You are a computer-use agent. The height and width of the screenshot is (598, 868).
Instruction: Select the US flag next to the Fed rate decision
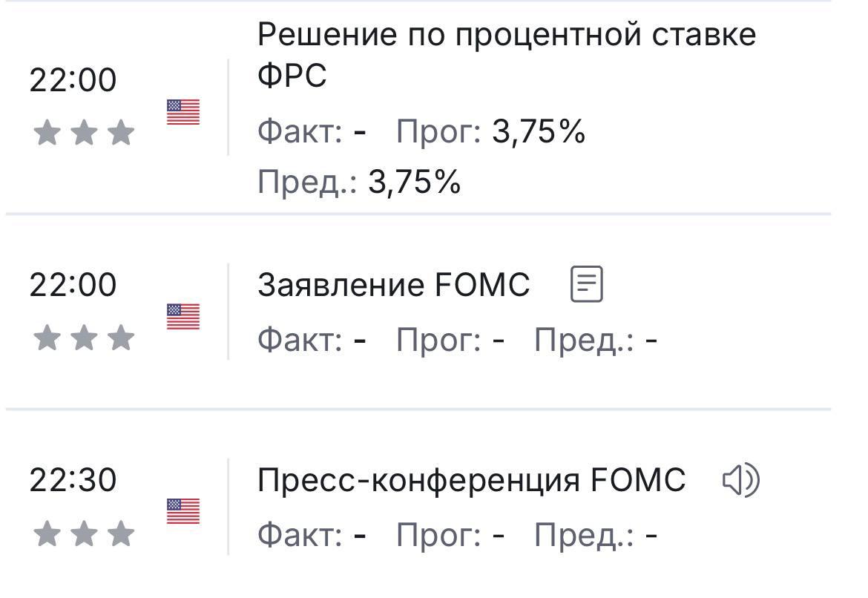pos(184,113)
